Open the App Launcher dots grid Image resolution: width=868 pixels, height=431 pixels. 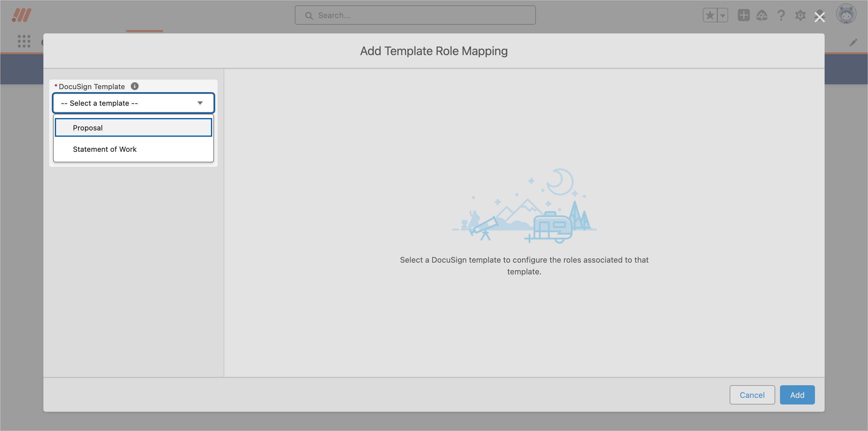tap(24, 41)
